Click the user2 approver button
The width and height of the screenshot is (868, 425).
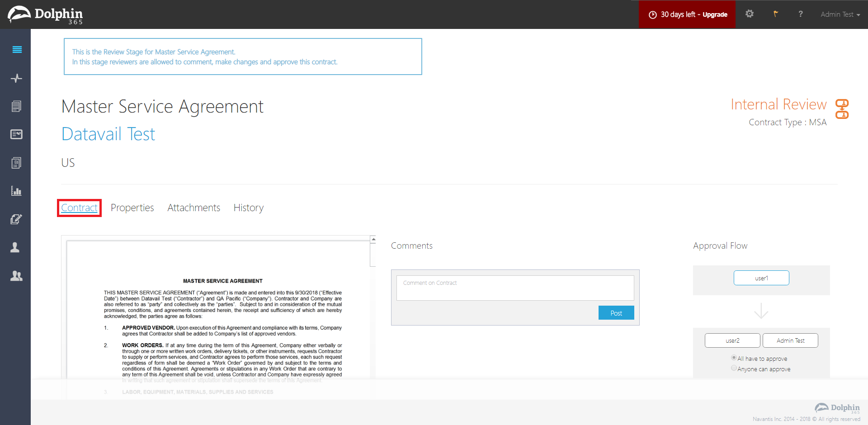point(732,340)
